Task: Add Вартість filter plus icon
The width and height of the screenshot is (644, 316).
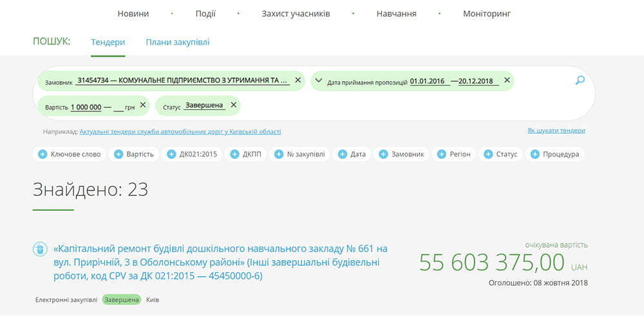Action: tap(118, 154)
